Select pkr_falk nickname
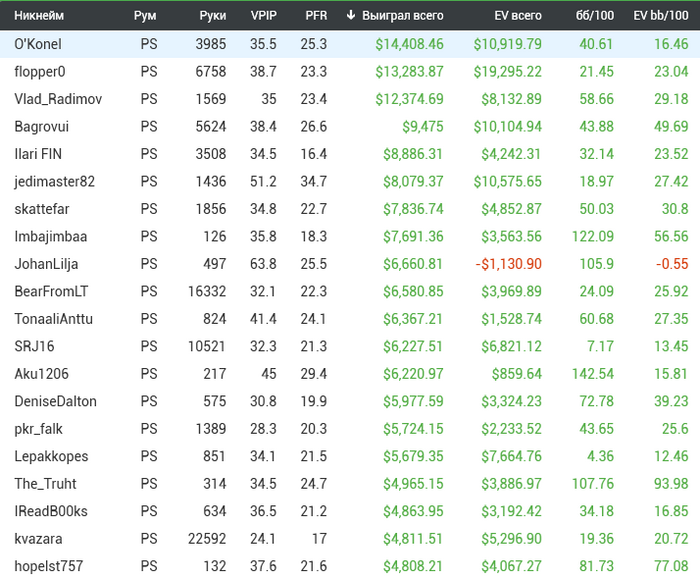700x579 pixels. [x=38, y=429]
